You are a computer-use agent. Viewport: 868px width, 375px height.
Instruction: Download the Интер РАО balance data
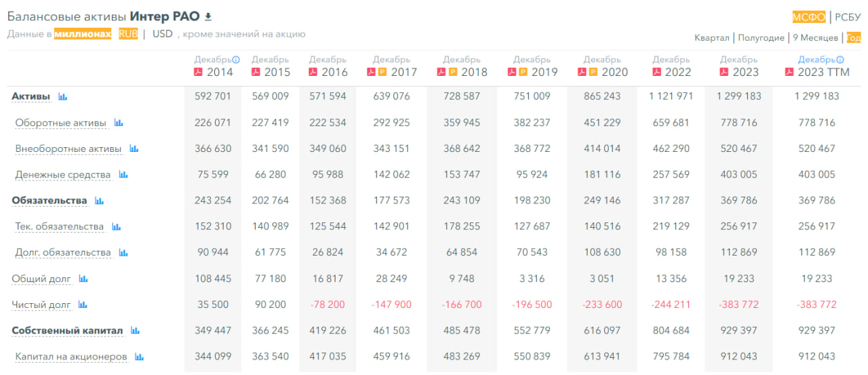tap(208, 17)
